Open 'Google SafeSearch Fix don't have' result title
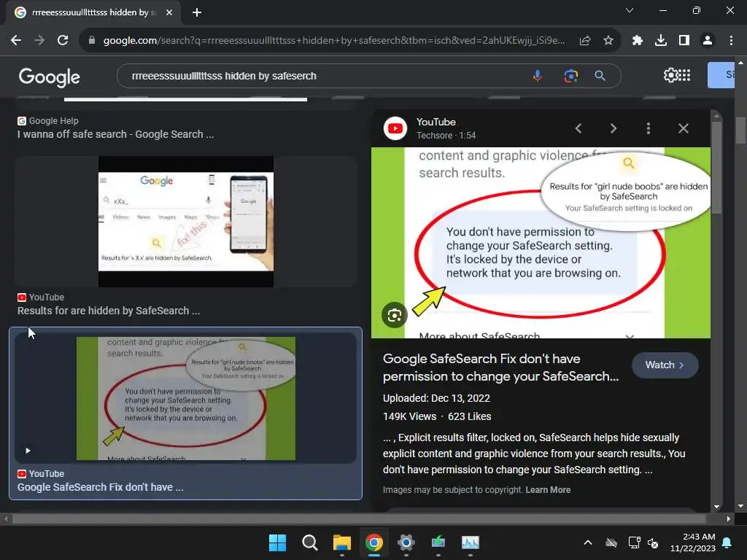747x560 pixels. click(x=101, y=488)
